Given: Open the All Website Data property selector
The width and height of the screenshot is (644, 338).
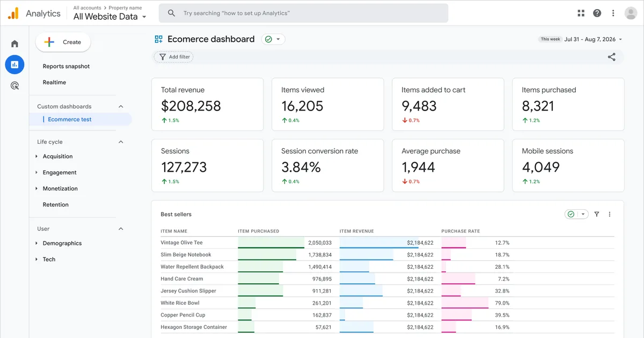Looking at the screenshot, I should 109,17.
